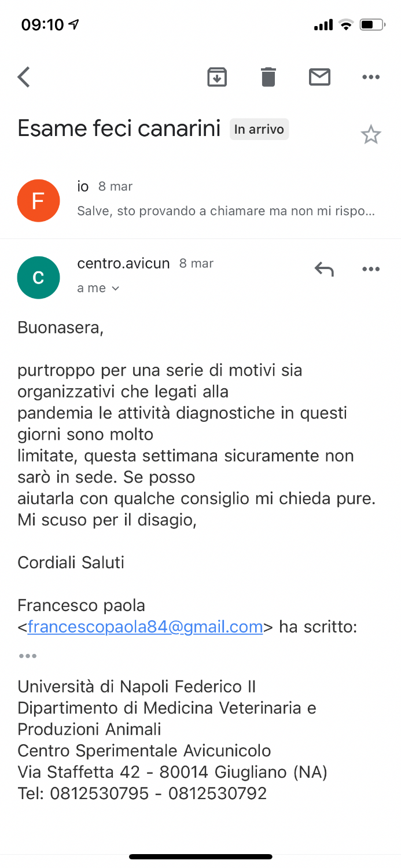This screenshot has width=401, height=868.
Task: Tap the 'In arrivo' inbox label
Action: click(259, 129)
